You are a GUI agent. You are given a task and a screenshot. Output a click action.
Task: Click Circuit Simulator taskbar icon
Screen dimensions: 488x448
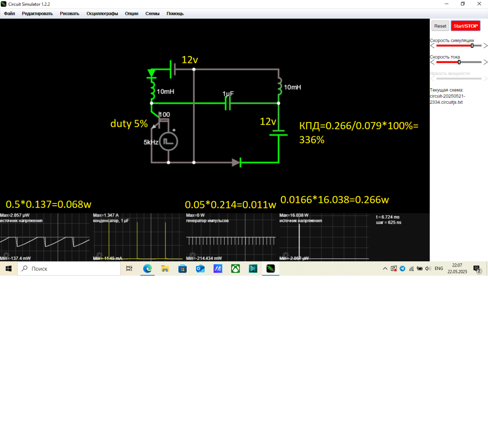pos(271,268)
